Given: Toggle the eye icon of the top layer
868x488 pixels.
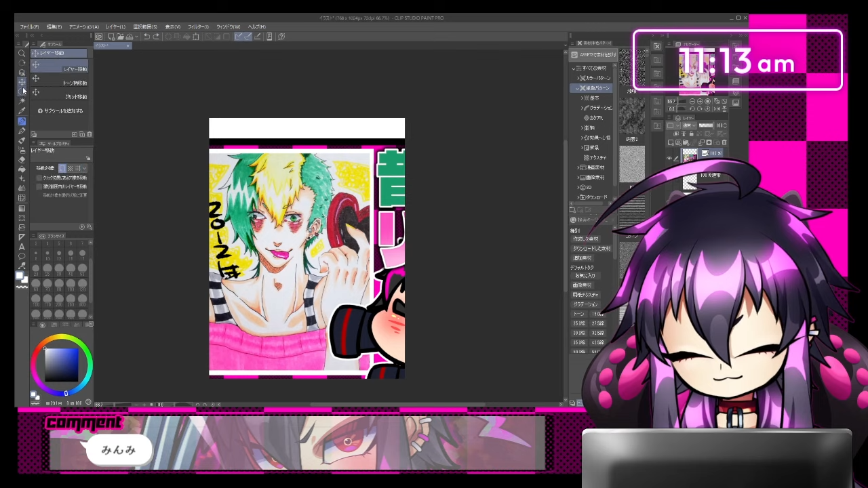Looking at the screenshot, I should [669, 159].
